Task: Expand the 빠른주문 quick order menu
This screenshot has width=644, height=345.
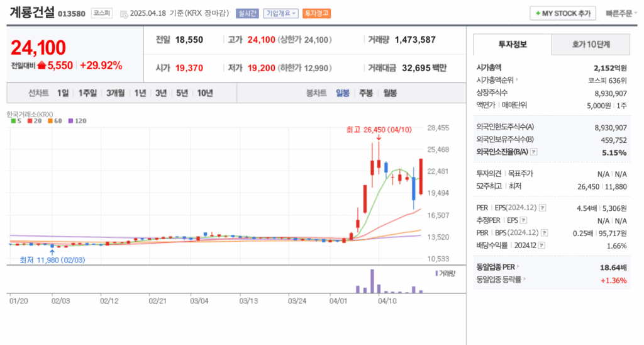Action: tap(619, 13)
